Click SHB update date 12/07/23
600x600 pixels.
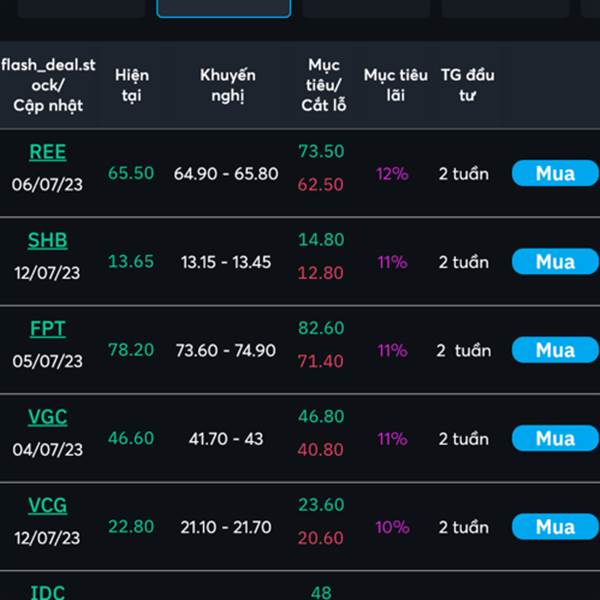47,273
